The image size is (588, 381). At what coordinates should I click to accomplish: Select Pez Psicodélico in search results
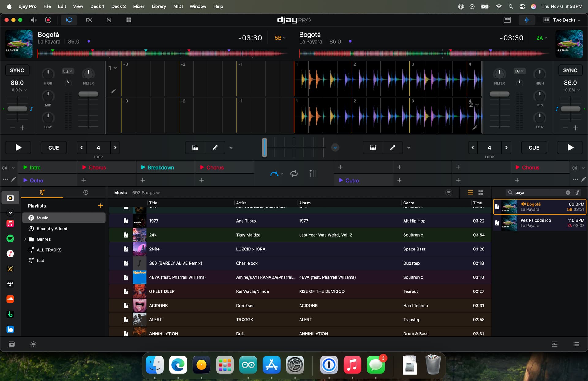point(540,223)
